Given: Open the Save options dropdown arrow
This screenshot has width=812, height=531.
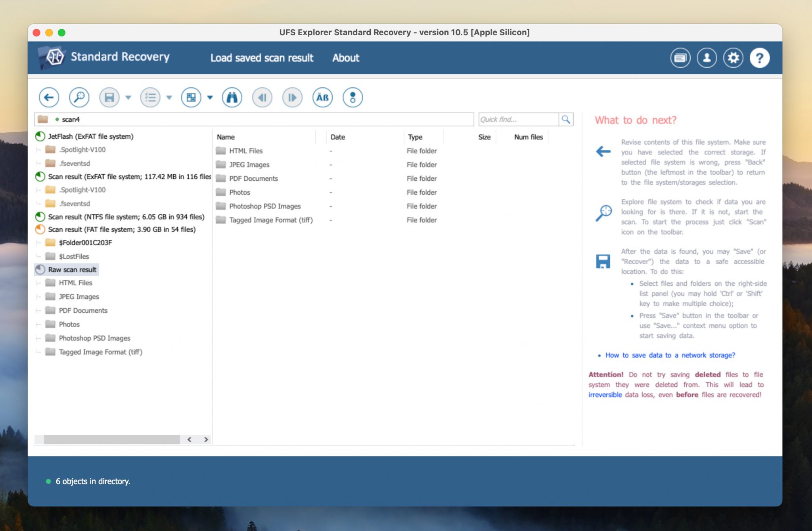Looking at the screenshot, I should pos(128,97).
